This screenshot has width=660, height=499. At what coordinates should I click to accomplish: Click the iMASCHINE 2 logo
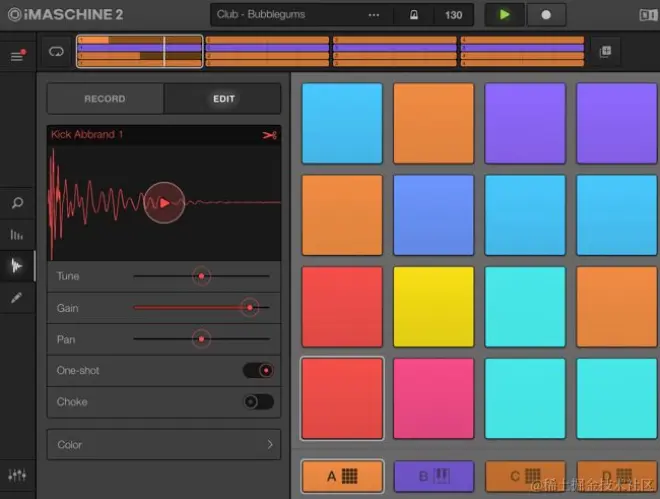(x=66, y=15)
